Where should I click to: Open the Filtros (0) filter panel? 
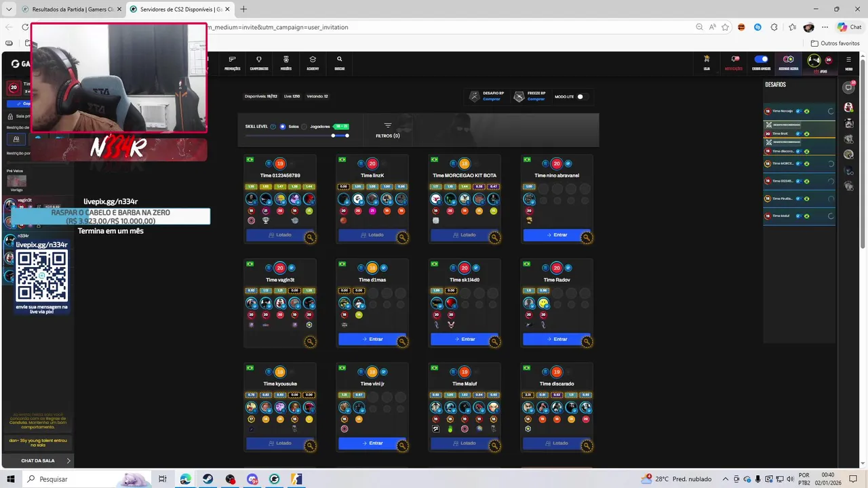[x=388, y=130]
